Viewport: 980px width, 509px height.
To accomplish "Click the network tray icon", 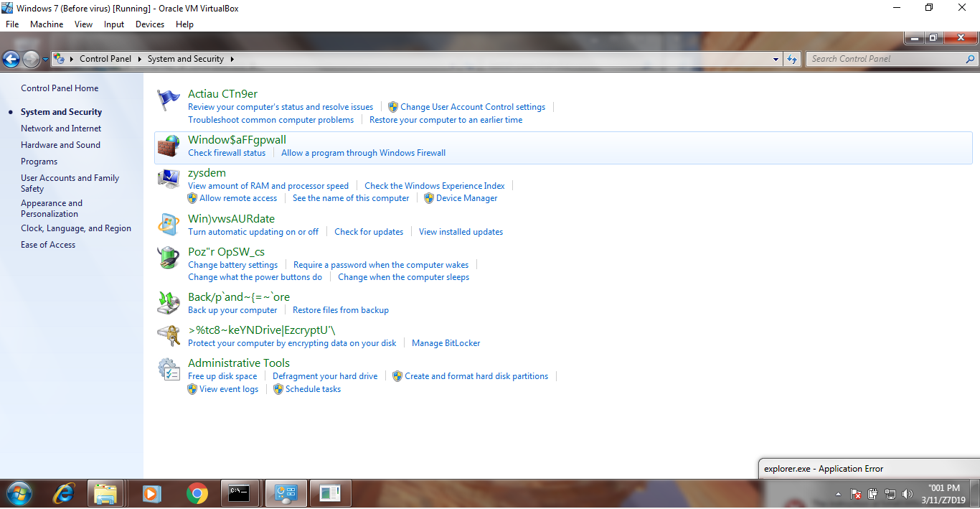I will click(890, 495).
